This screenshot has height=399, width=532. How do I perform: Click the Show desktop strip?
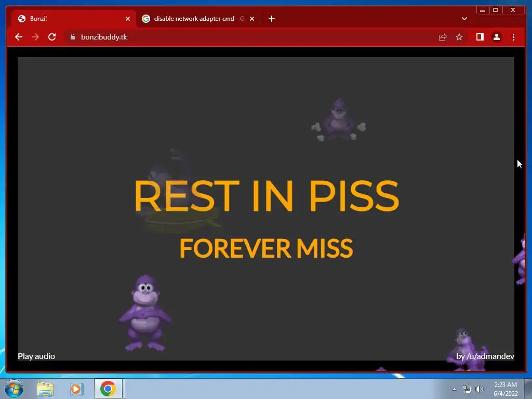[528, 389]
